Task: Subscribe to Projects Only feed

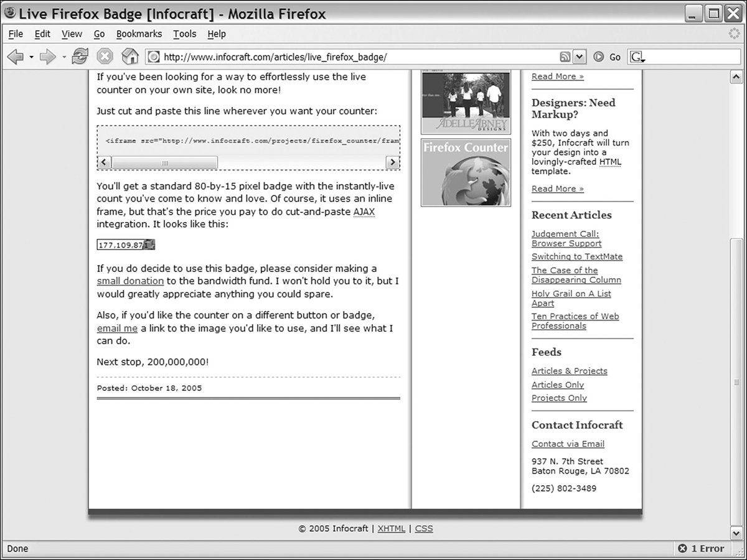Action: pos(559,398)
